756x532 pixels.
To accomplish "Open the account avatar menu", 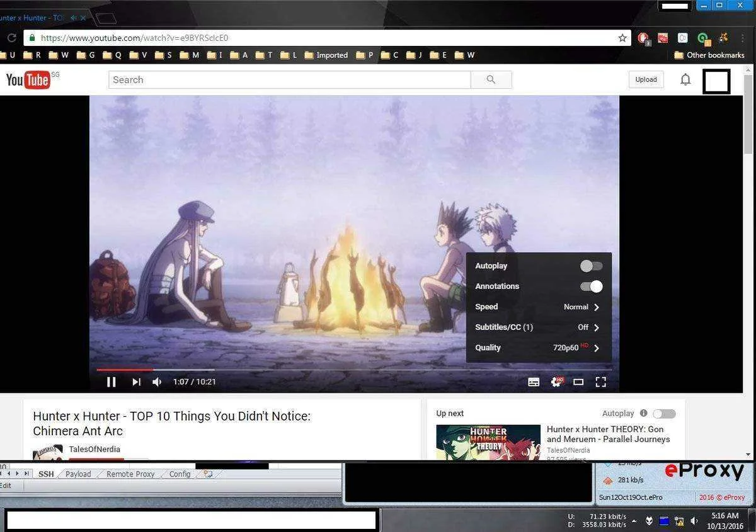I will 716,81.
